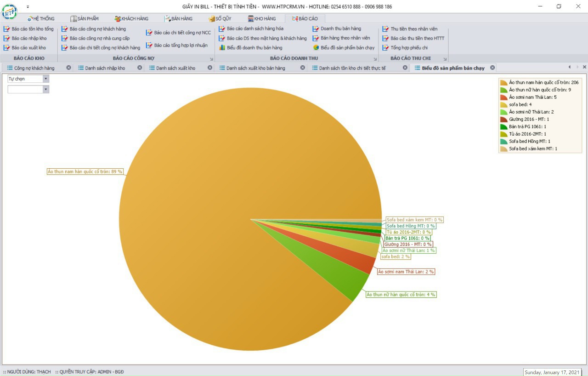Click the HTP application logo
This screenshot has height=376, width=588.
[x=10, y=11]
